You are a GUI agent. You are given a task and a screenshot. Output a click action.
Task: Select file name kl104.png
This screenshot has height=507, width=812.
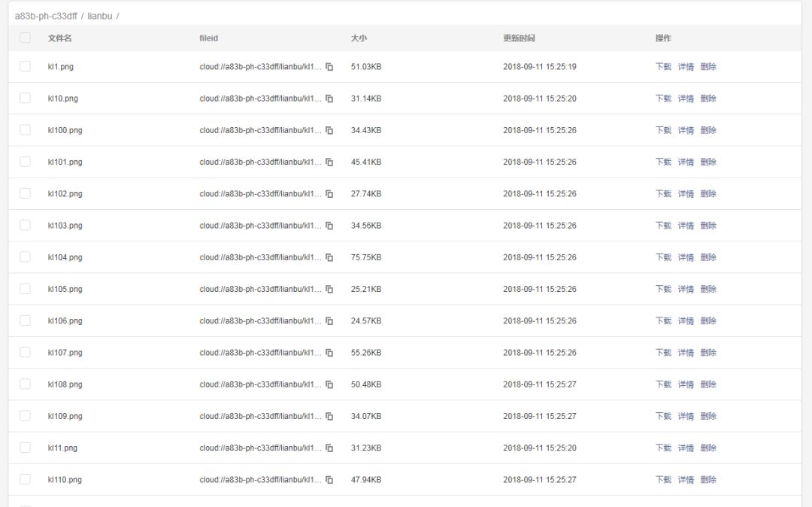[65, 257]
